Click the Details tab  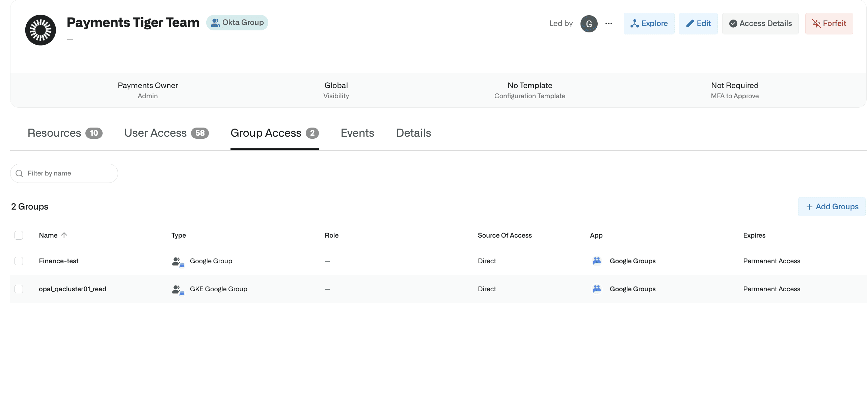(x=413, y=133)
